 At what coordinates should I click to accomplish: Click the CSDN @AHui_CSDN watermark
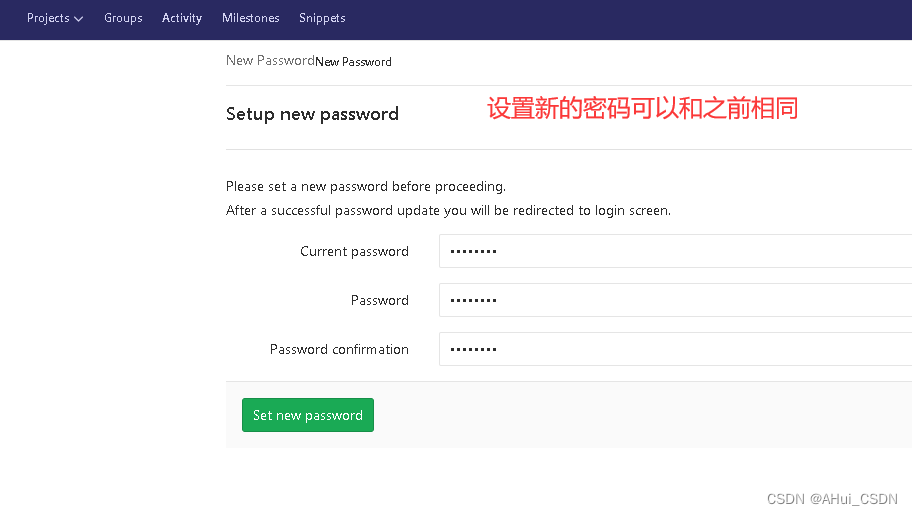pyautogui.click(x=832, y=499)
